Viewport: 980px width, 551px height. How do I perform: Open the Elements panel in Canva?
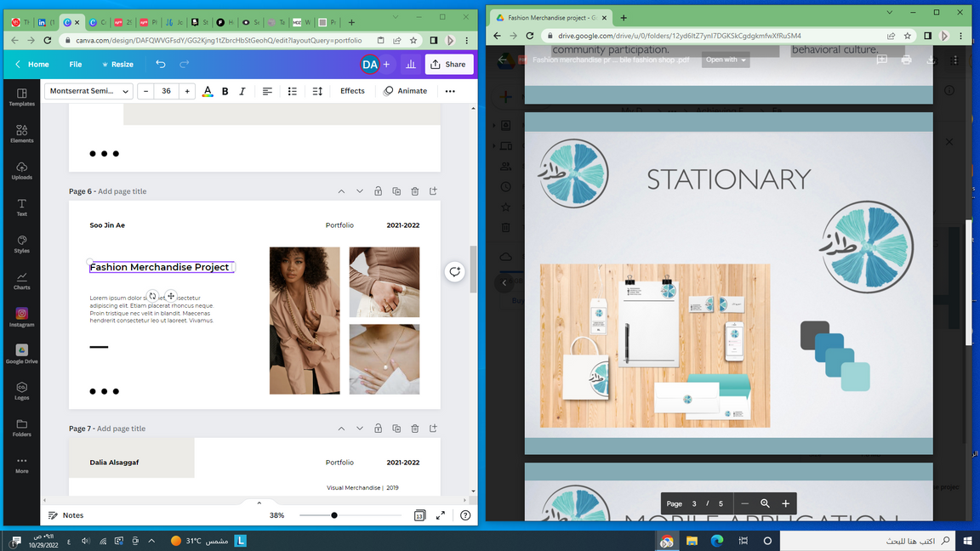(22, 133)
